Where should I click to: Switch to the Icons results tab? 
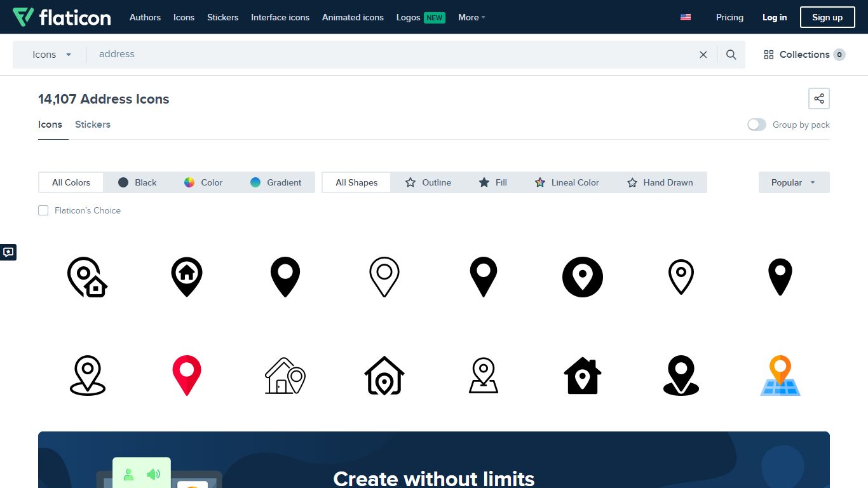(x=50, y=125)
